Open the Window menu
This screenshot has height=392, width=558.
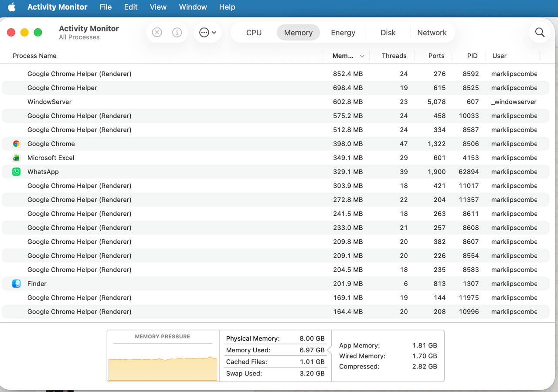[193, 7]
